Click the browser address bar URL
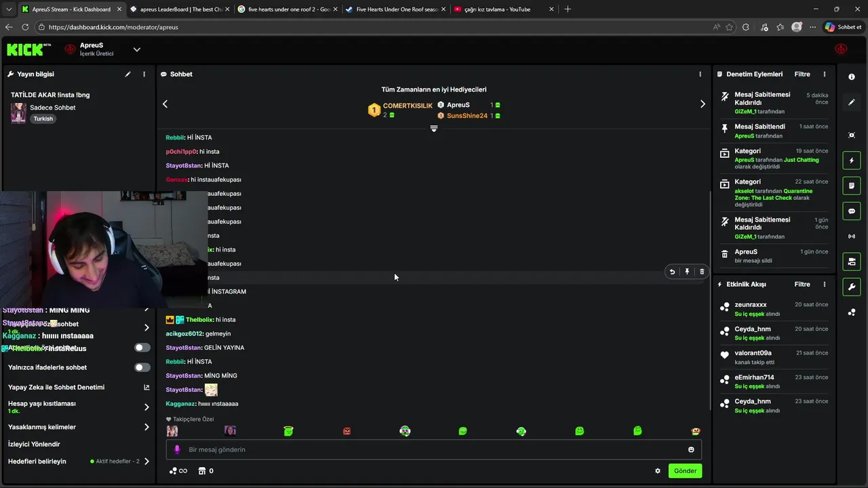 pos(113,27)
